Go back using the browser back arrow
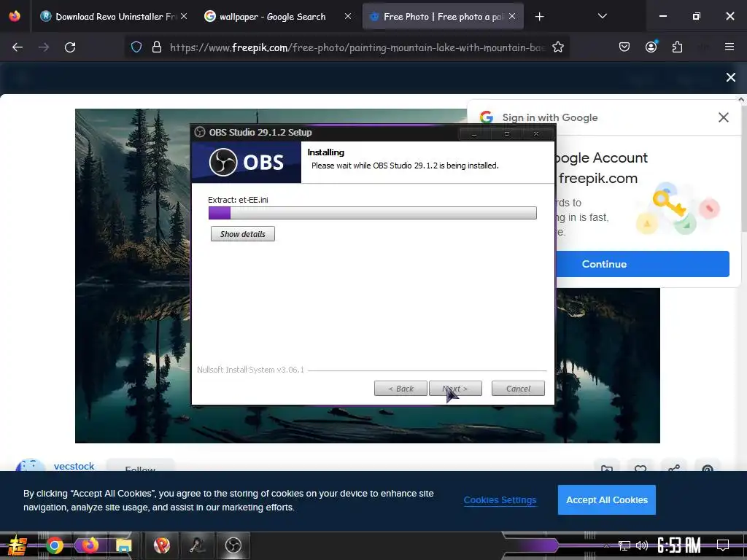The width and height of the screenshot is (747, 560). tap(18, 47)
